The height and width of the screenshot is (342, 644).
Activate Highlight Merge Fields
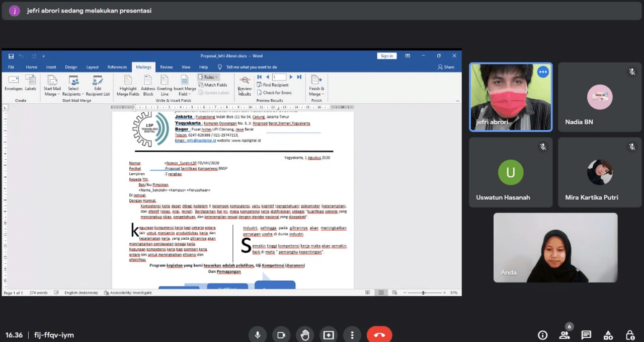pyautogui.click(x=128, y=86)
